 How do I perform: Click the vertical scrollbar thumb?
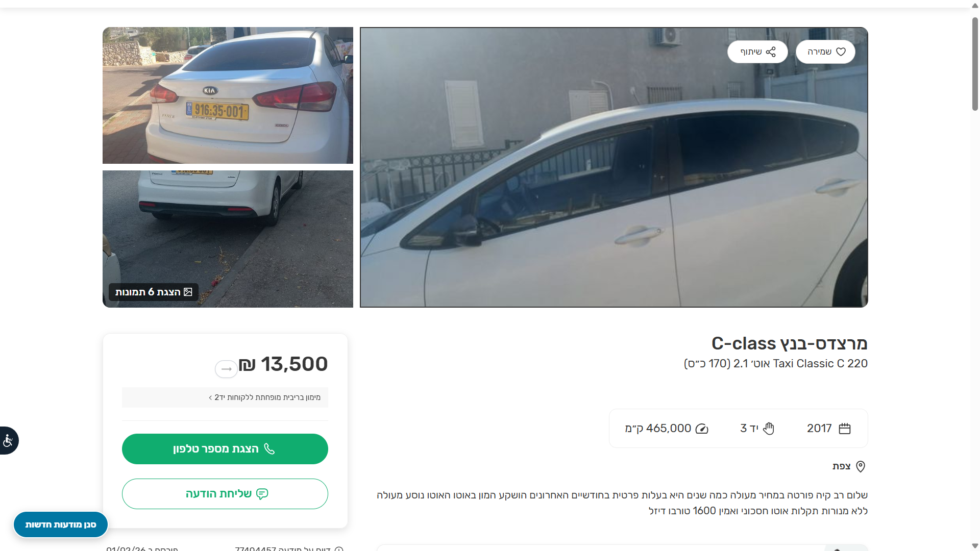[975, 64]
